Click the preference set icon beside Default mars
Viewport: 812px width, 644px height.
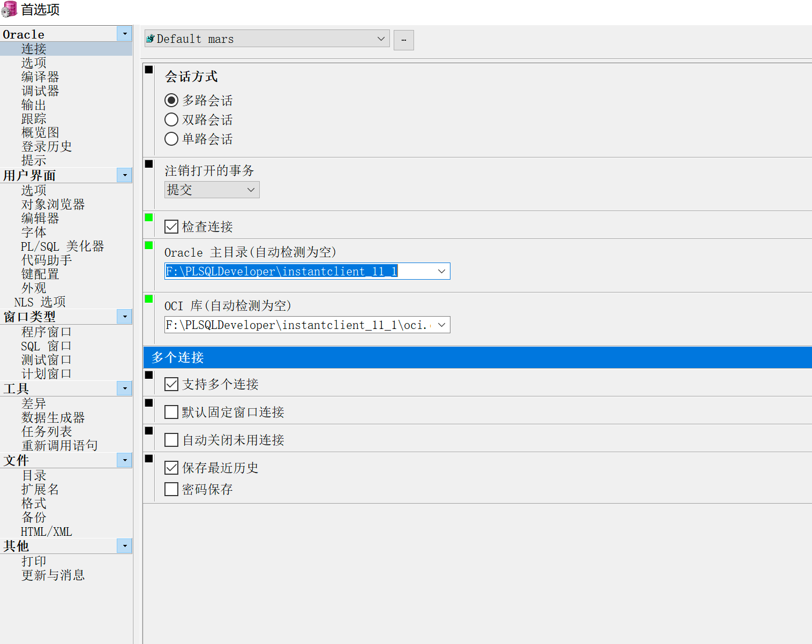pyautogui.click(x=151, y=39)
